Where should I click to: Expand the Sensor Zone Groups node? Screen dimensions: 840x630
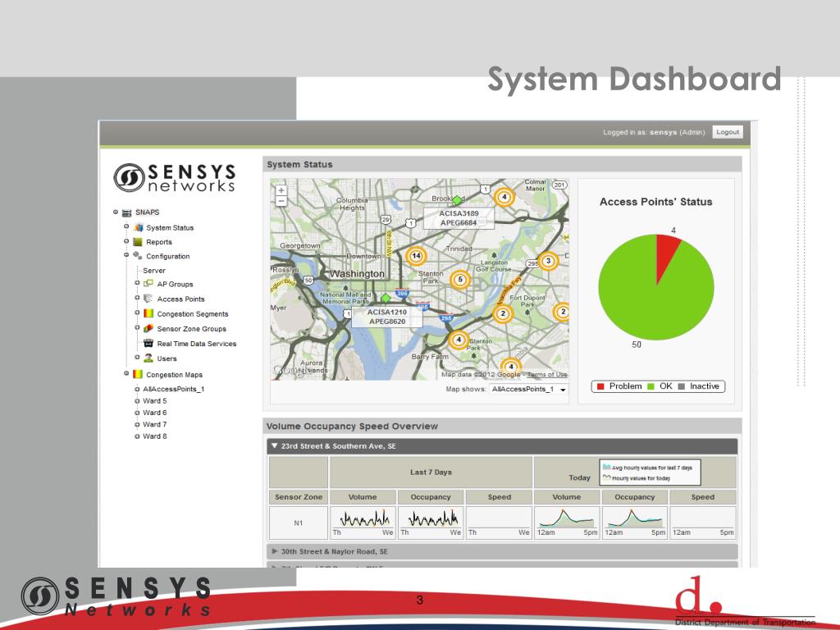point(137,327)
